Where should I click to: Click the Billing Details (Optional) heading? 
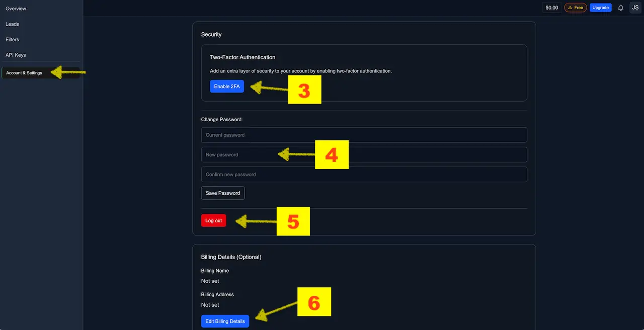pyautogui.click(x=231, y=257)
